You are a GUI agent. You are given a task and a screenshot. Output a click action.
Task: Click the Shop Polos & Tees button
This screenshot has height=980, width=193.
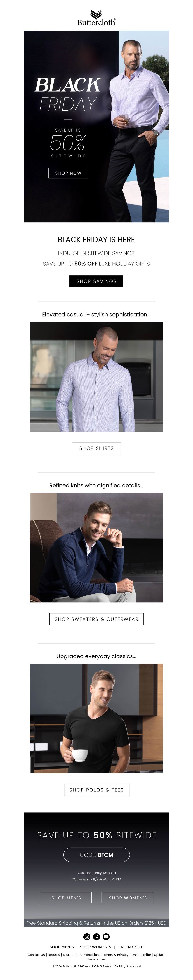(97, 790)
